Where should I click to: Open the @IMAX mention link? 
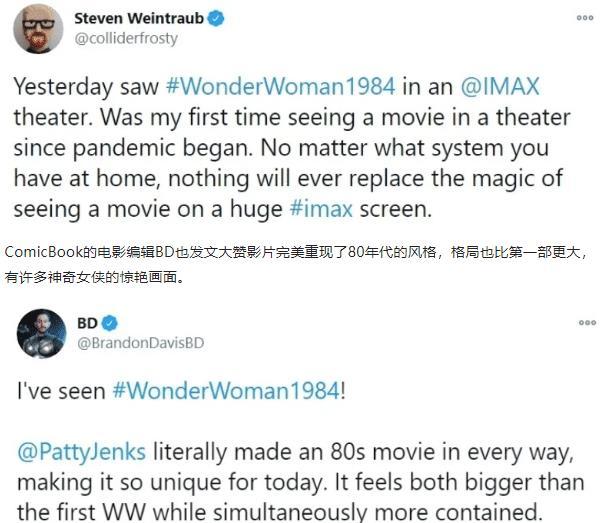click(500, 86)
